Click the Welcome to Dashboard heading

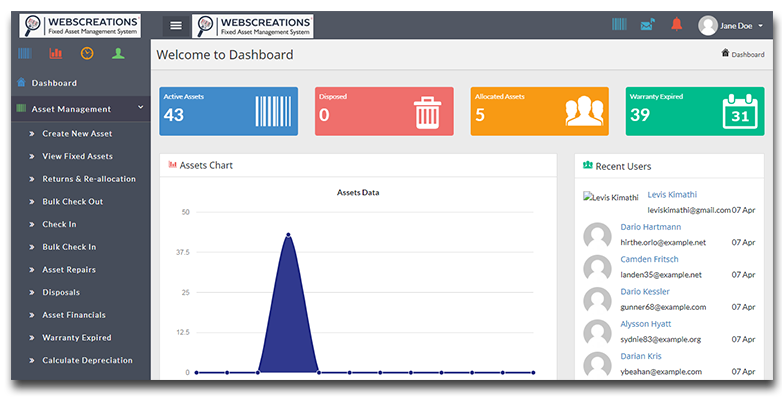point(225,54)
